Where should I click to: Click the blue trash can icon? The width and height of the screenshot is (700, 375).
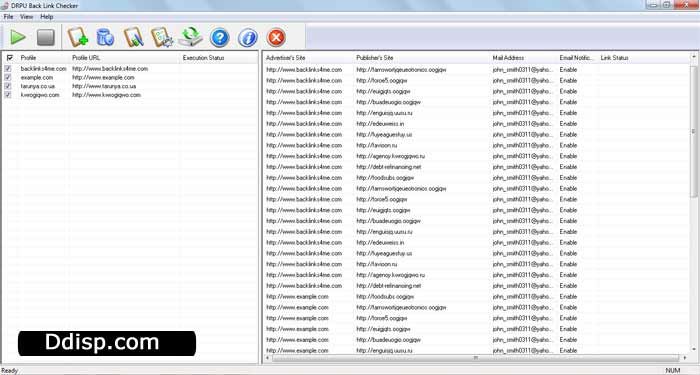[x=105, y=38]
